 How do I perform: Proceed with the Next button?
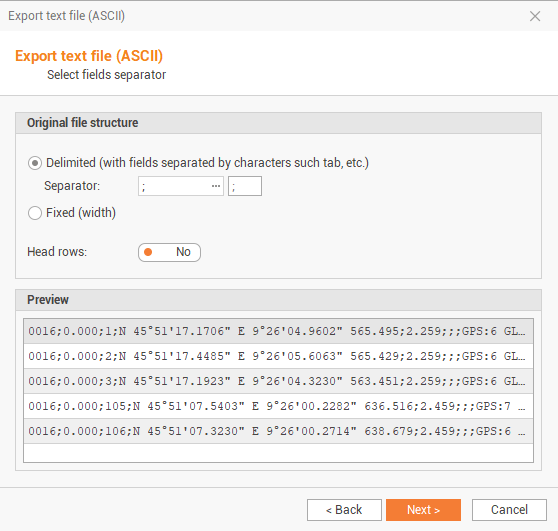pyautogui.click(x=423, y=510)
